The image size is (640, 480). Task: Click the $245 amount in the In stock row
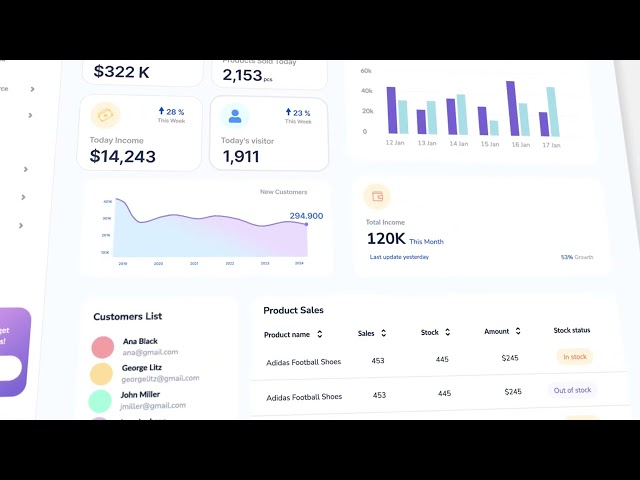click(510, 358)
